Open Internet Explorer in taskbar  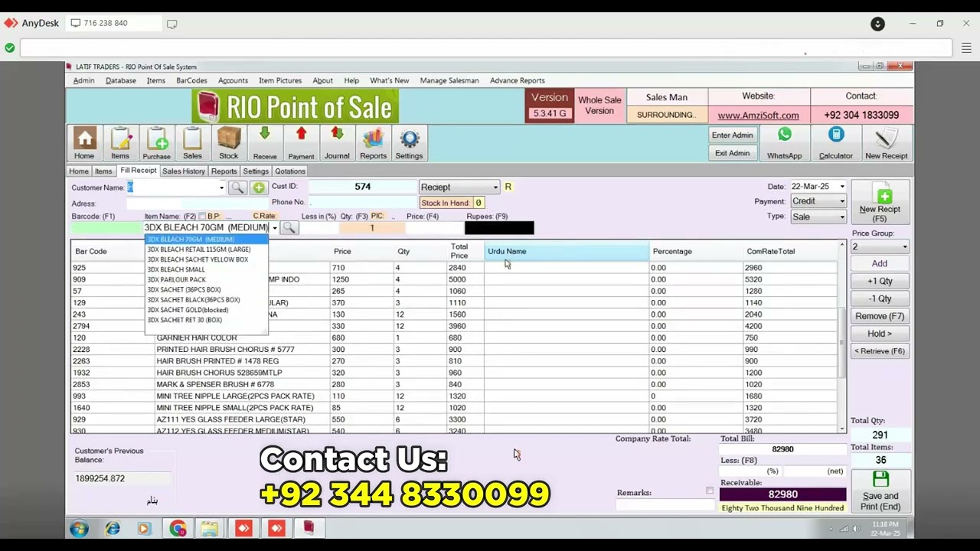(x=113, y=528)
